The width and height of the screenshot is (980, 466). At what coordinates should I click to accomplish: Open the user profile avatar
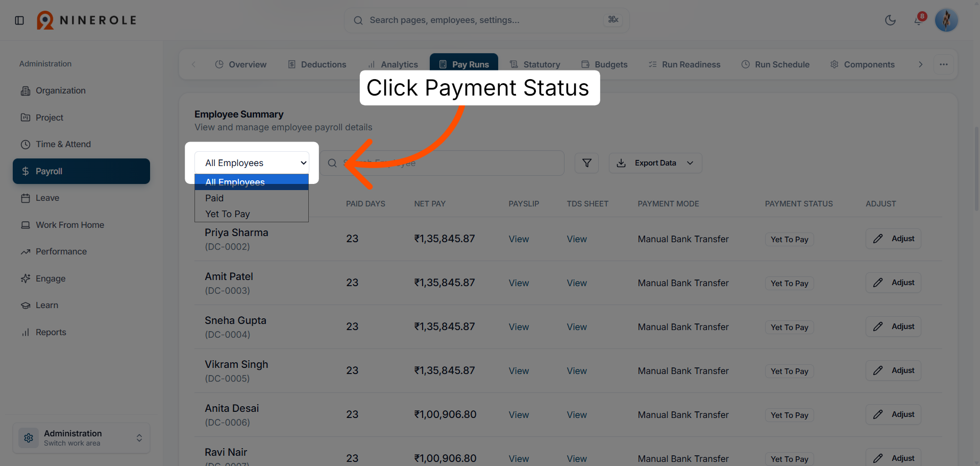point(946,20)
